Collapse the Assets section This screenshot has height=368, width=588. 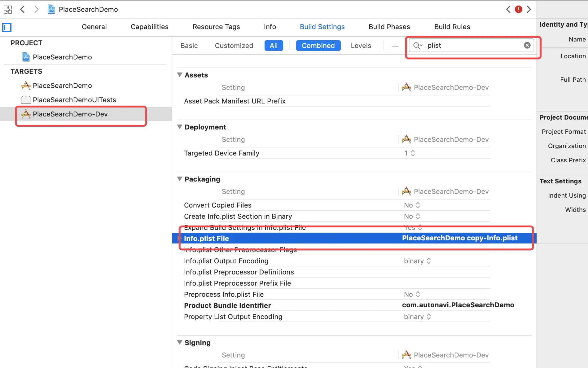(x=180, y=75)
